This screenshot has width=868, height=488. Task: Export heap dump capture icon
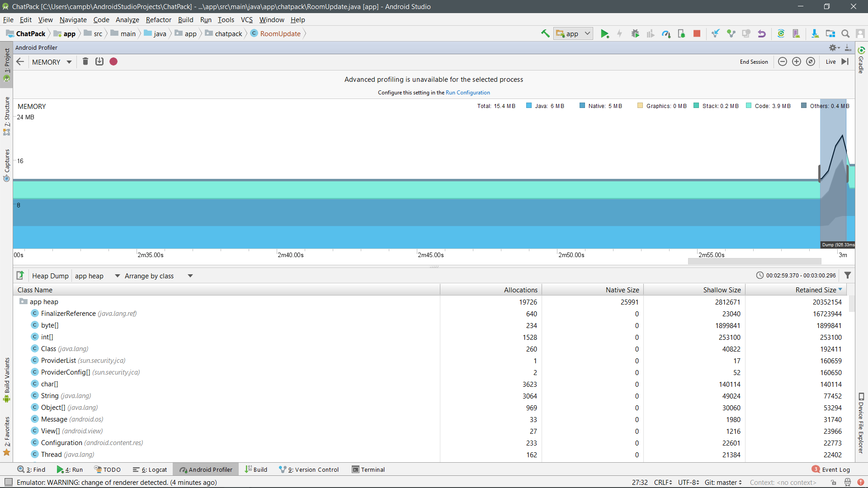pyautogui.click(x=20, y=276)
